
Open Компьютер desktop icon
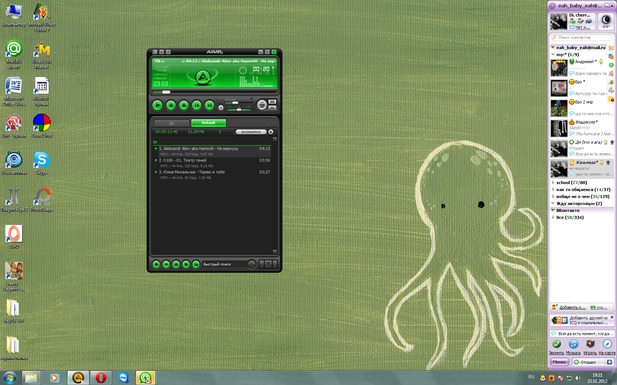[x=14, y=15]
